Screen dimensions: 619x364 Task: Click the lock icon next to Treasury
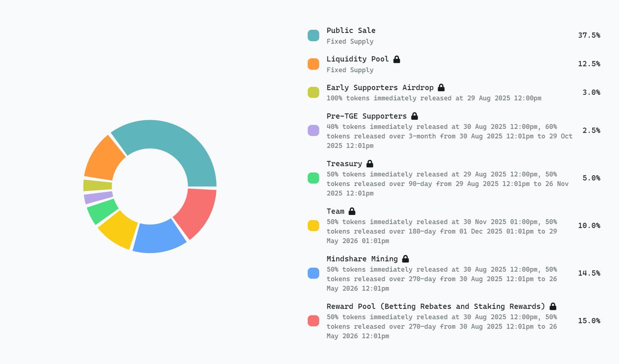(370, 164)
